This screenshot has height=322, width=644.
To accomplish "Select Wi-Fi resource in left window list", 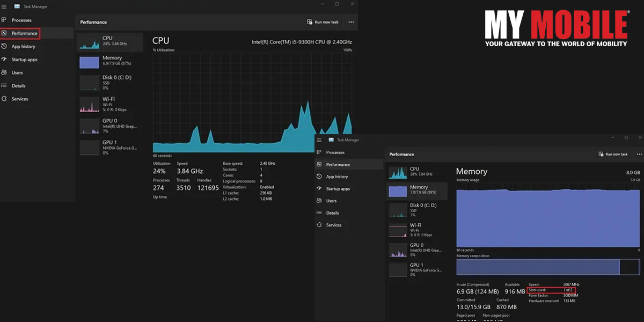I will point(109,104).
